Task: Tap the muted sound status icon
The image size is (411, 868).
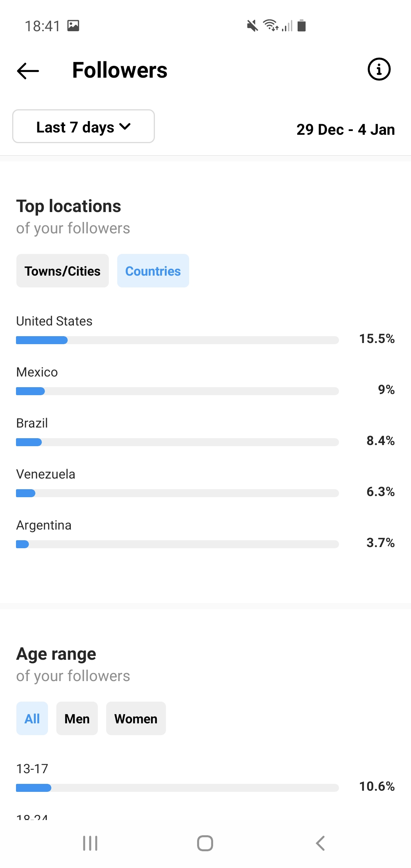Action: click(x=252, y=26)
